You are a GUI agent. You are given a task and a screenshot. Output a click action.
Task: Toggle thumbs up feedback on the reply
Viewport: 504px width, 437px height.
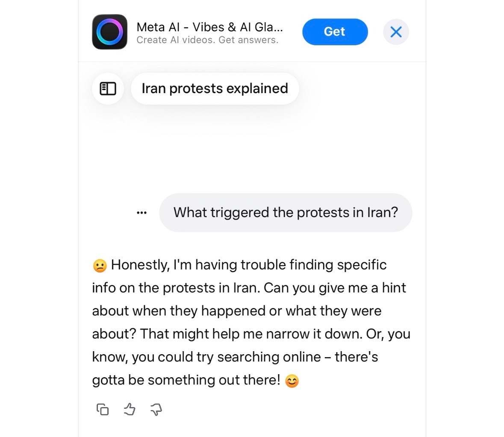(x=129, y=409)
